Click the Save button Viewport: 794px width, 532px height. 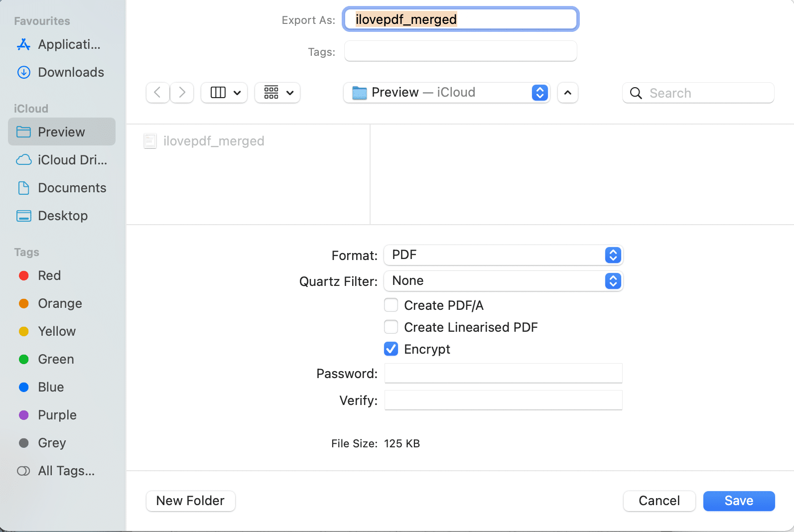tap(739, 501)
